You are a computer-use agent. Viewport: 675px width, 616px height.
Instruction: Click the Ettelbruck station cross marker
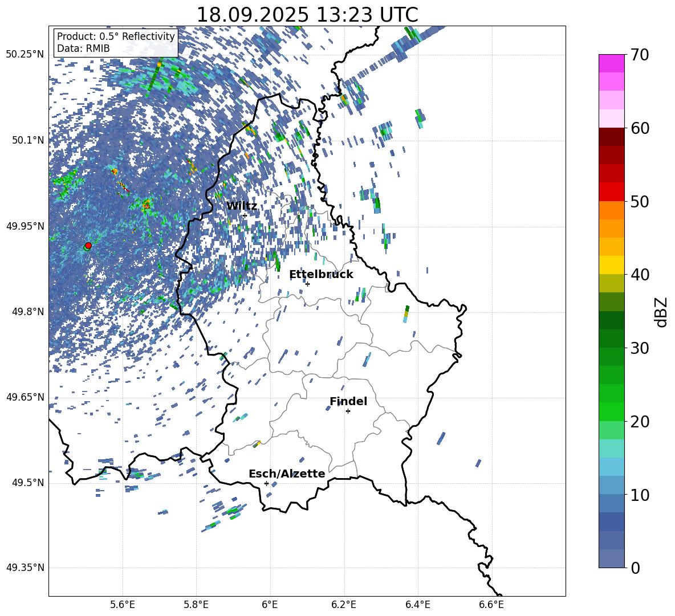[307, 284]
